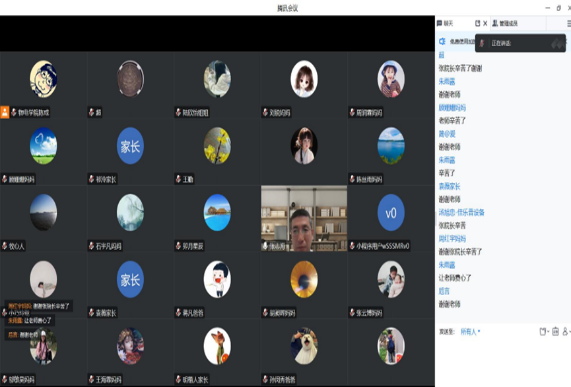This screenshot has width=571, height=387.
Task: Click the sender name 汤皓忠-佳乐音设备 in the chat
Action: tap(461, 213)
